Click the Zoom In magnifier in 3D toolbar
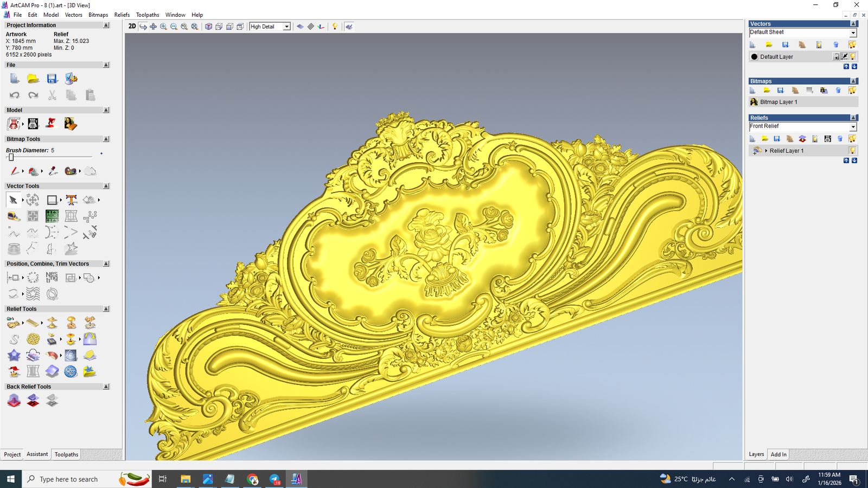The height and width of the screenshot is (488, 868). tap(163, 27)
